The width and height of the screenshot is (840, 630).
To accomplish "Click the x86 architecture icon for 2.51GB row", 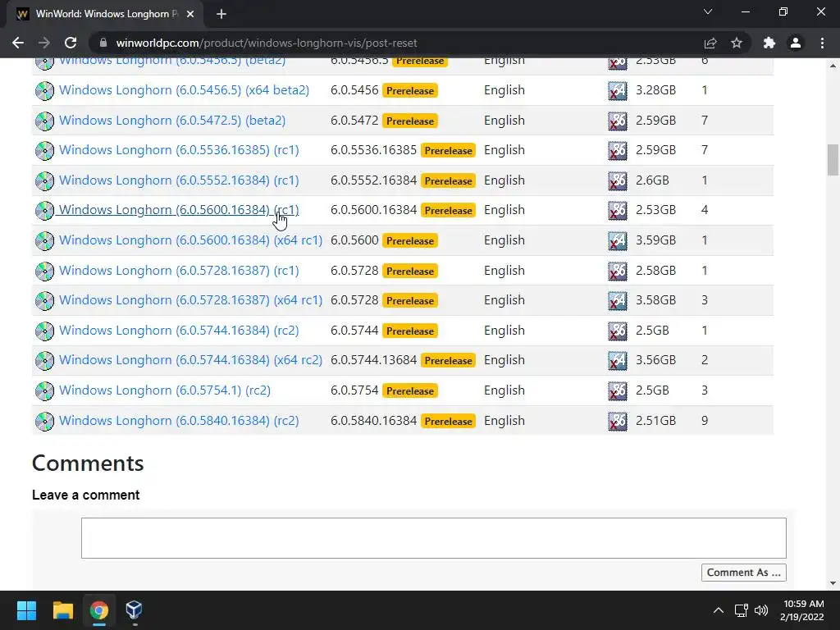I will coord(618,421).
